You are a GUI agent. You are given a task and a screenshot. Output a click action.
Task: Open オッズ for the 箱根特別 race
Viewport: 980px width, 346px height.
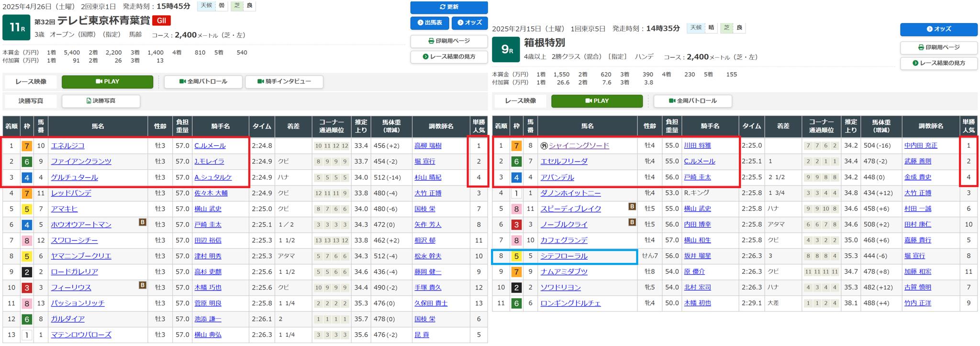938,29
